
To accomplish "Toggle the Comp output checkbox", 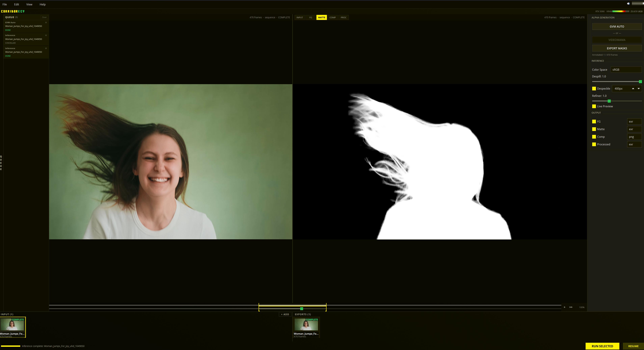I will pyautogui.click(x=594, y=137).
